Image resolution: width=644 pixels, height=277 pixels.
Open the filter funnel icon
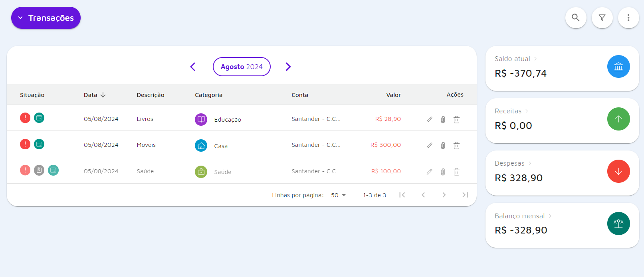pos(602,18)
